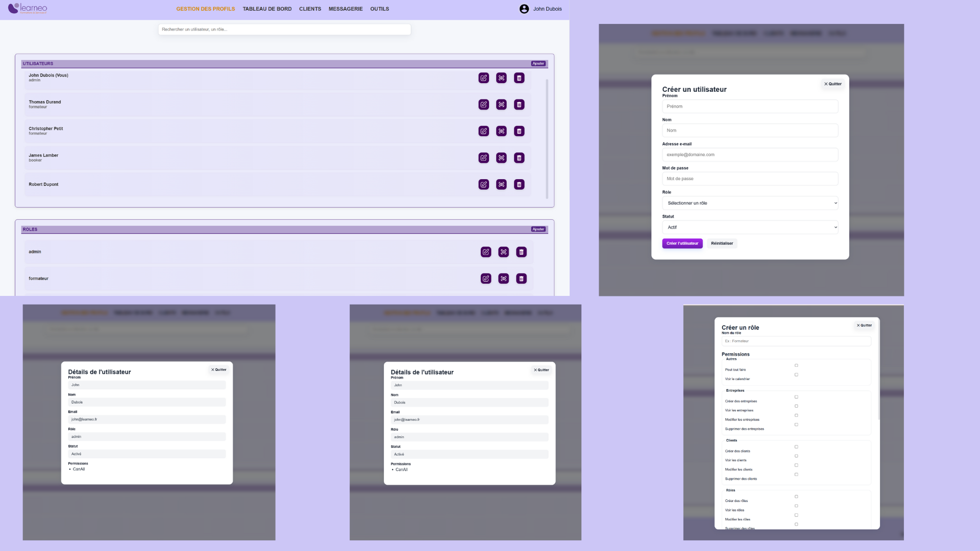Open the TABLEAU DE BORD menu
This screenshot has height=551, width=980.
(x=267, y=9)
